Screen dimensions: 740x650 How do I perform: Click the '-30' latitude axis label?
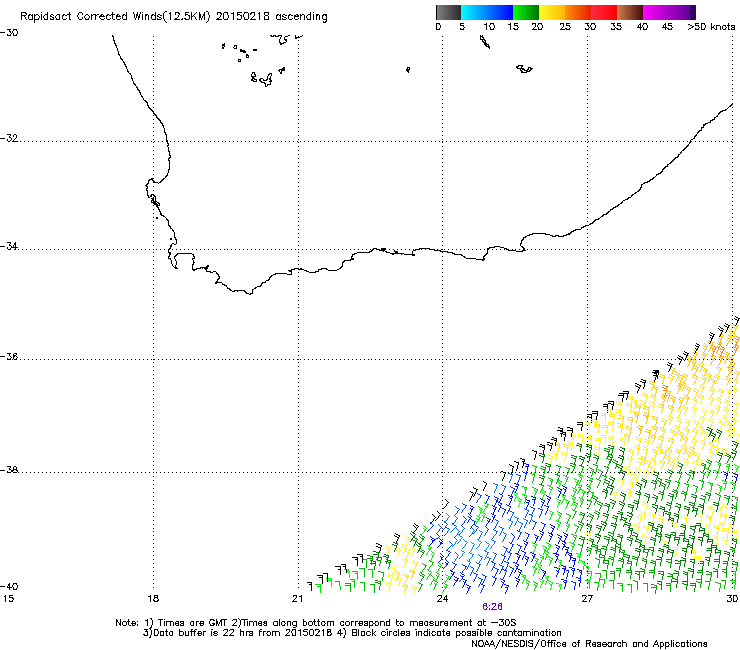pos(9,33)
